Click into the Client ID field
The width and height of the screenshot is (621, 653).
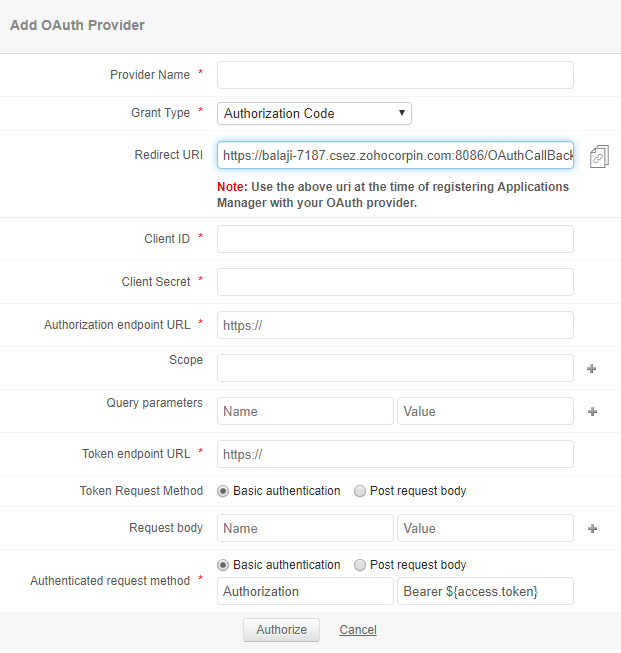pyautogui.click(x=395, y=239)
